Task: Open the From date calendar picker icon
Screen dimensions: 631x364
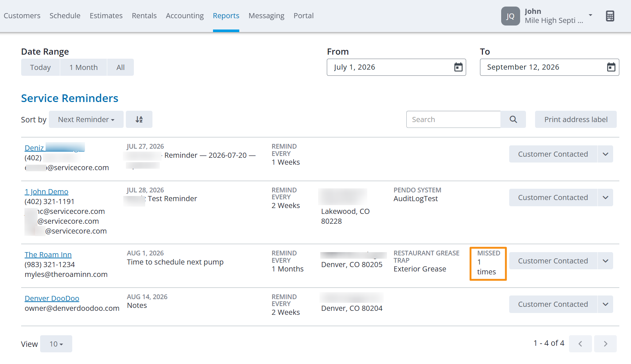Action: (x=458, y=67)
